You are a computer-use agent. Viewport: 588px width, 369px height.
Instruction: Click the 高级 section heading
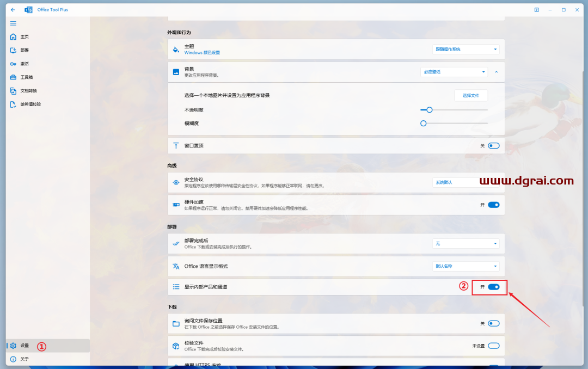pyautogui.click(x=171, y=166)
